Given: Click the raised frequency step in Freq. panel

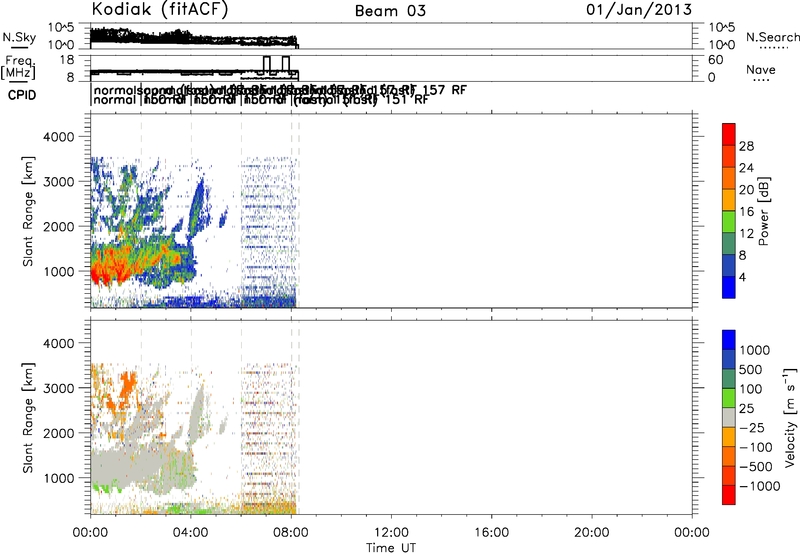Looking at the screenshot, I should click(x=266, y=63).
